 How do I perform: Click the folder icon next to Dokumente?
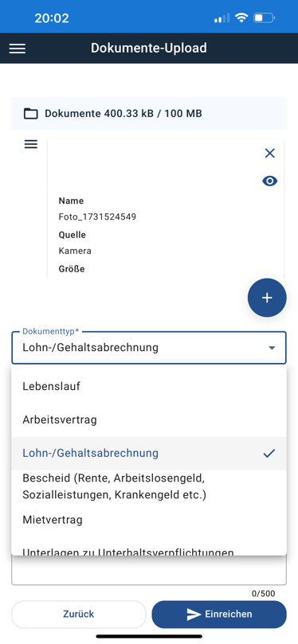[x=31, y=113]
